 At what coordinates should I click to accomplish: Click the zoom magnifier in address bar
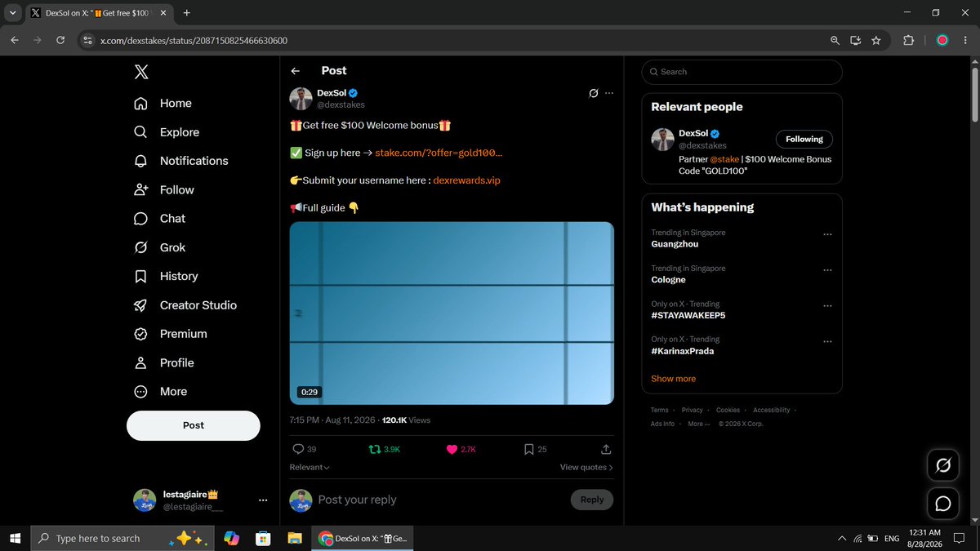click(835, 40)
